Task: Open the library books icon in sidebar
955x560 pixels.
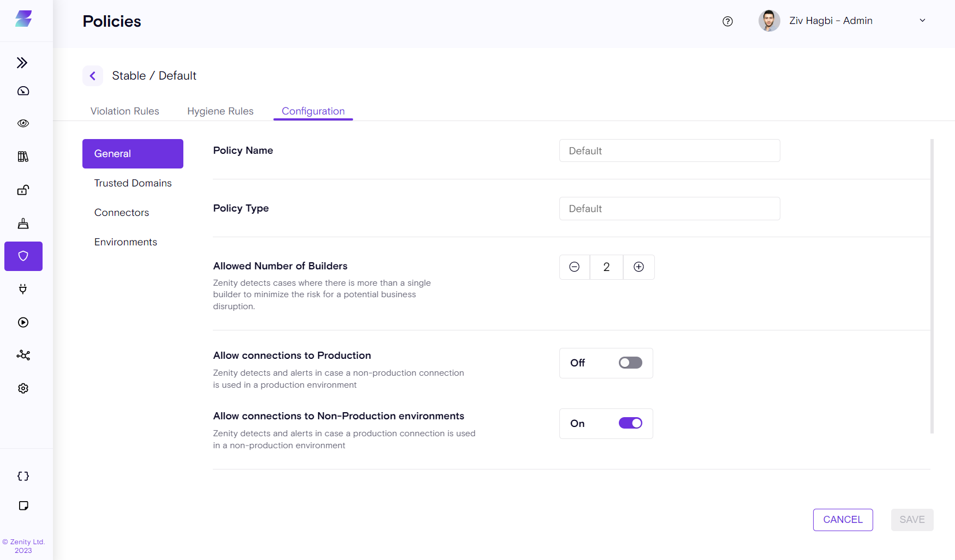Action: pos(23,157)
